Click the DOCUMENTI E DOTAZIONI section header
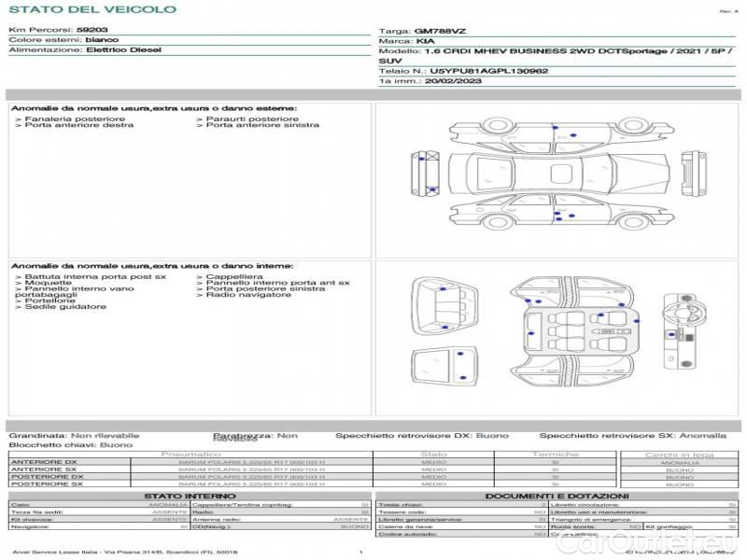Image resolution: width=747 pixels, height=560 pixels. coord(556,496)
